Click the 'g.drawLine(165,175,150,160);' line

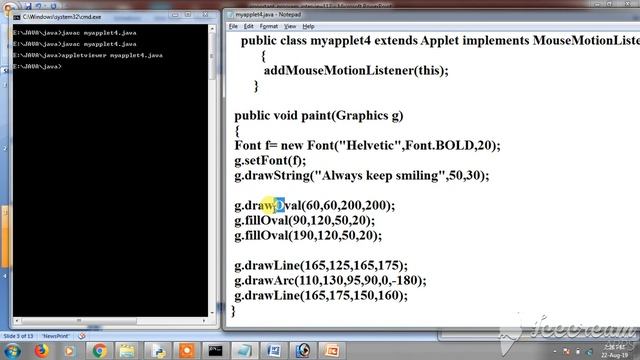[x=321, y=296]
